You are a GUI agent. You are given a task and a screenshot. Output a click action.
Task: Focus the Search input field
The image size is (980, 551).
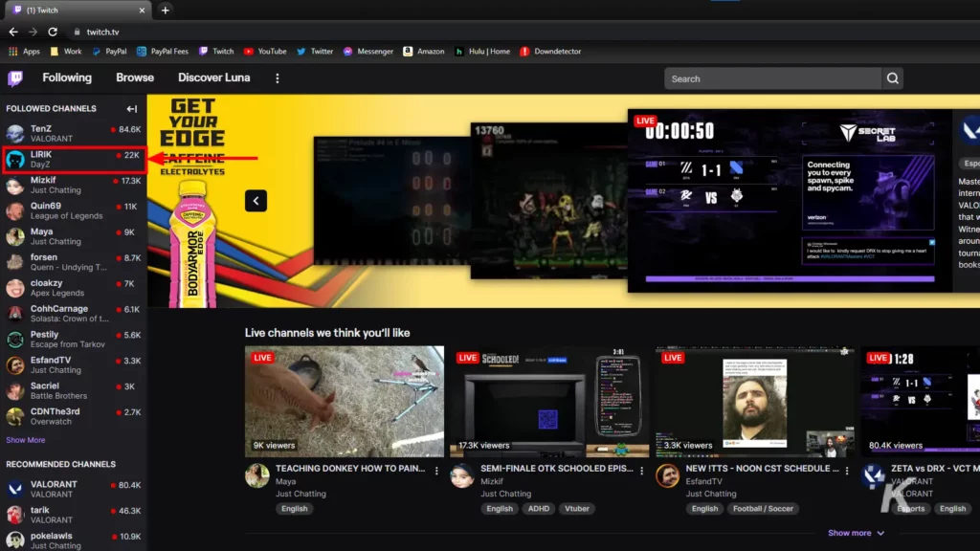click(772, 78)
